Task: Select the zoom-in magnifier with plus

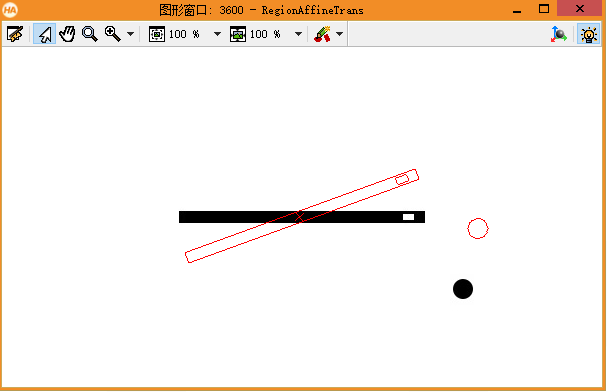Action: [113, 34]
